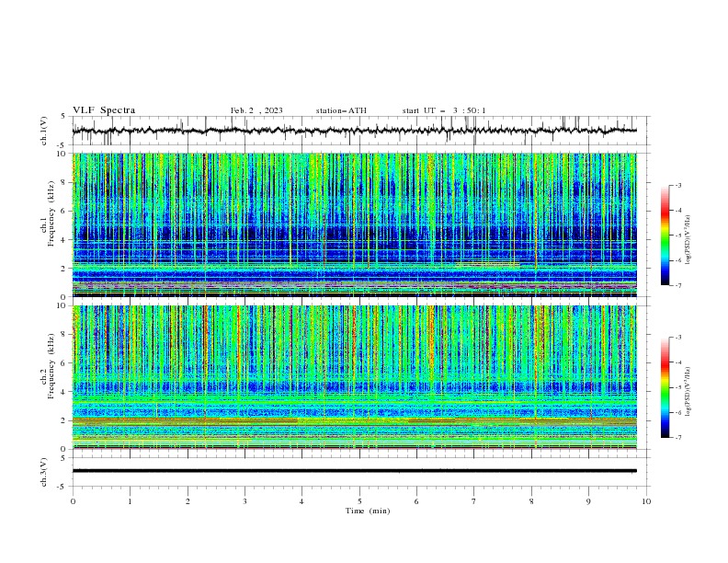Click the ch.2 spectrogram panel
Viewport: 728px width, 563px height.
(x=354, y=377)
